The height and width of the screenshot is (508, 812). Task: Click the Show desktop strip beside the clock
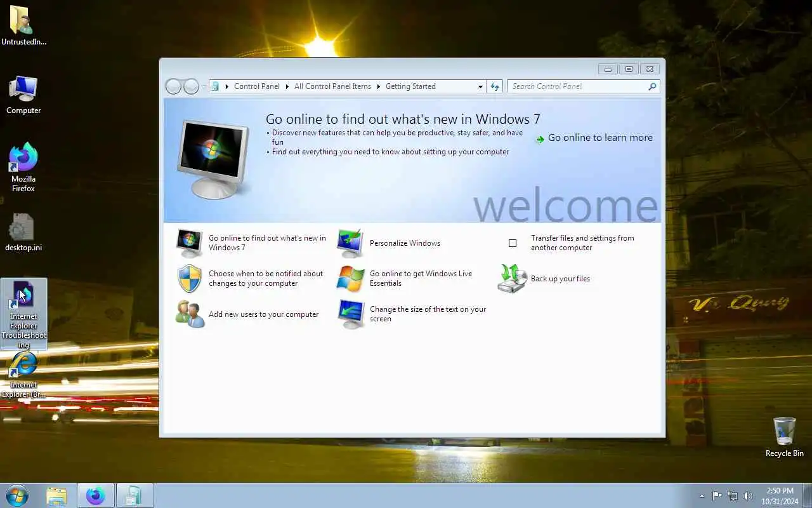(x=808, y=496)
